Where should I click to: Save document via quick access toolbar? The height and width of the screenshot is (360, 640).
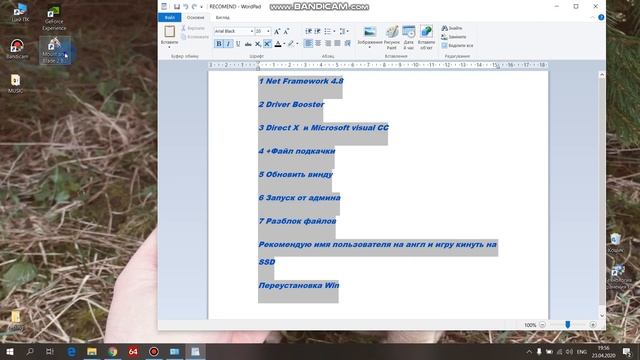pos(177,7)
